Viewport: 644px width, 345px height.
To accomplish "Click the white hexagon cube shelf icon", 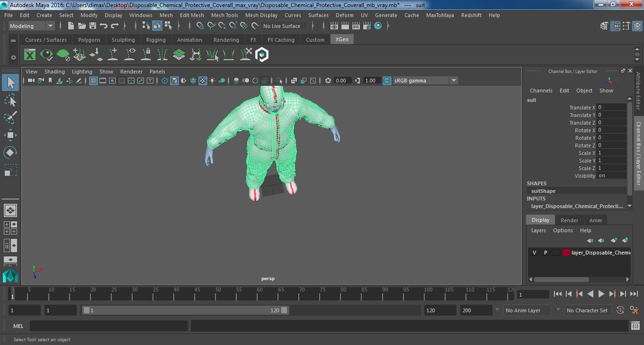I will (262, 55).
